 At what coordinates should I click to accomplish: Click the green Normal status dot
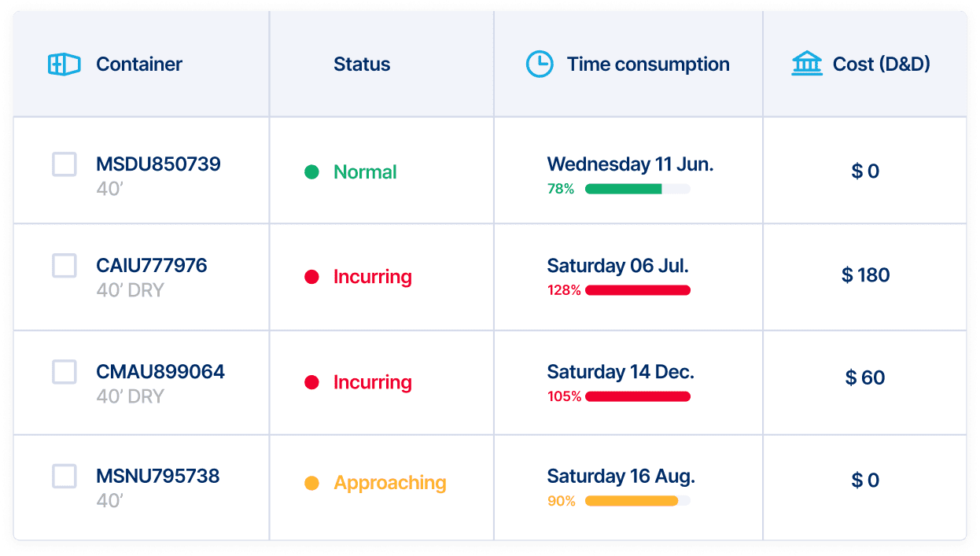pyautogui.click(x=311, y=172)
